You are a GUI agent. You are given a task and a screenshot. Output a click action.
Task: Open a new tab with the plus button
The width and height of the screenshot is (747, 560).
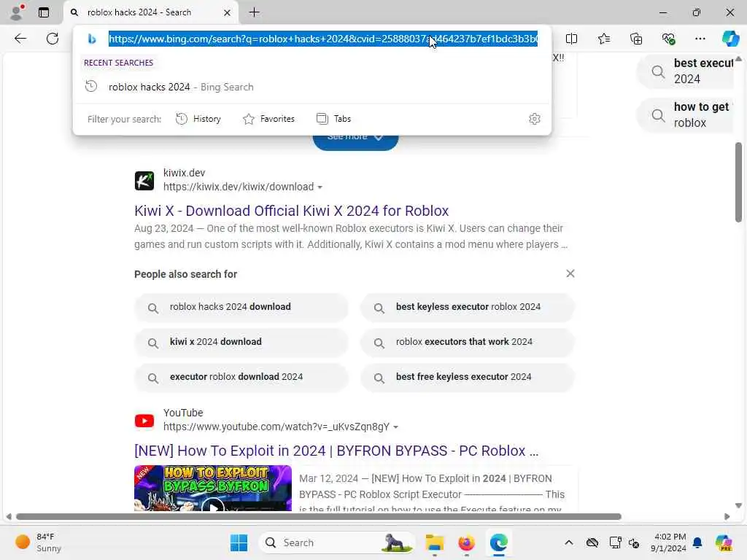(x=255, y=12)
